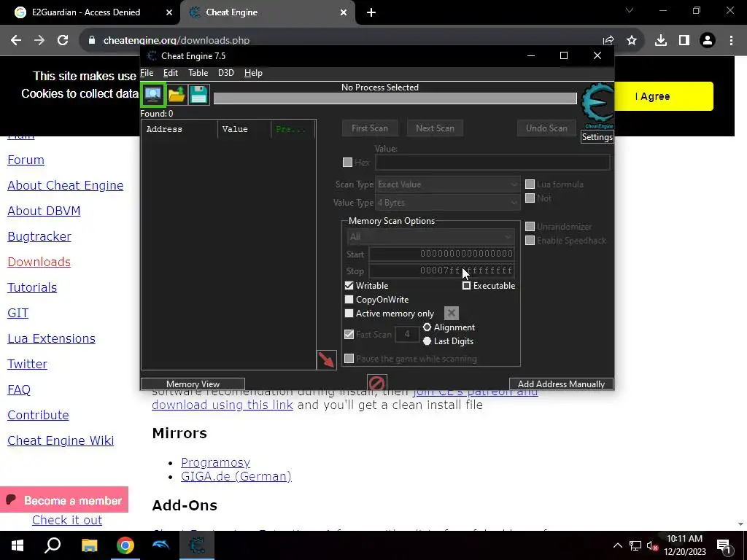Show hidden tray icons chevron
Viewport: 747px width, 560px height.
617,545
